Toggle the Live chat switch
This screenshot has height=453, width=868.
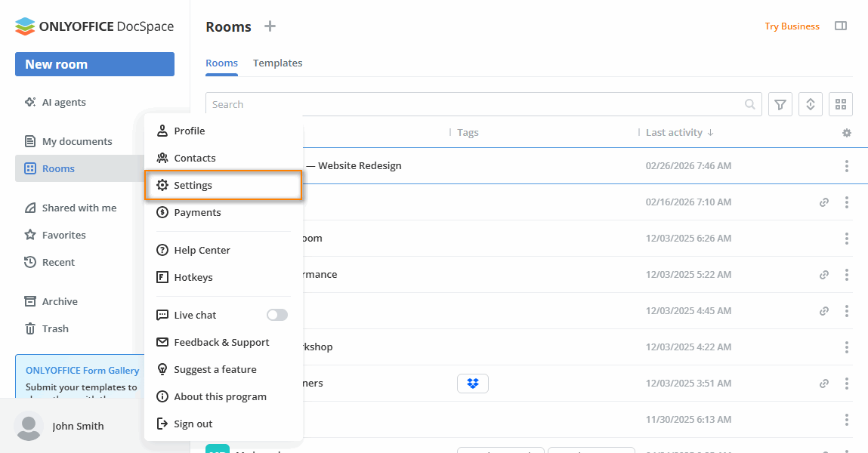[x=276, y=315]
